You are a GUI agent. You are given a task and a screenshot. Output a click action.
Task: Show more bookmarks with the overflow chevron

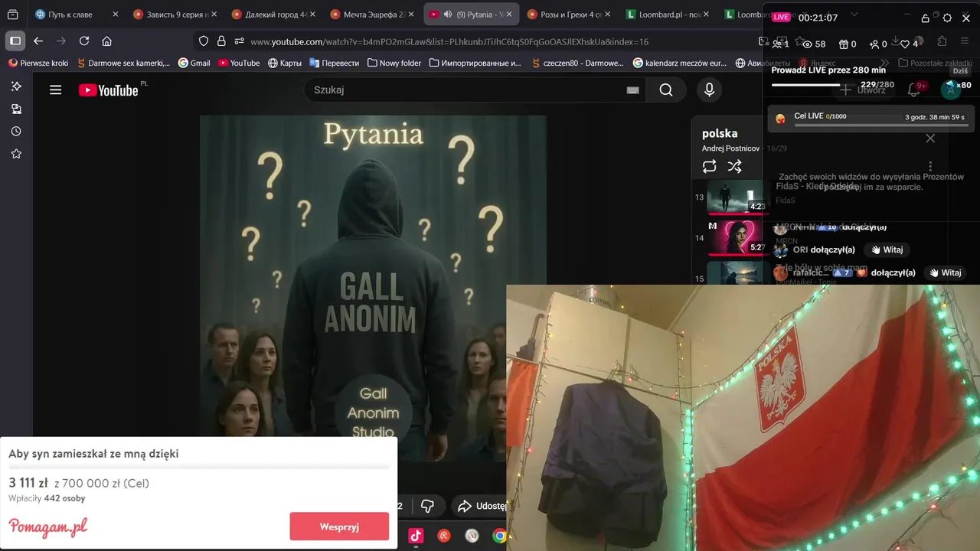pos(885,63)
